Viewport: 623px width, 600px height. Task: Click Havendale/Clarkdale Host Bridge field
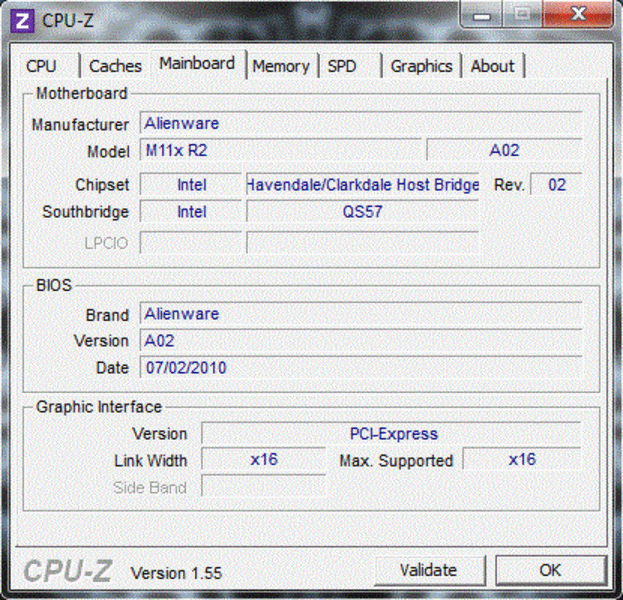[x=362, y=185]
